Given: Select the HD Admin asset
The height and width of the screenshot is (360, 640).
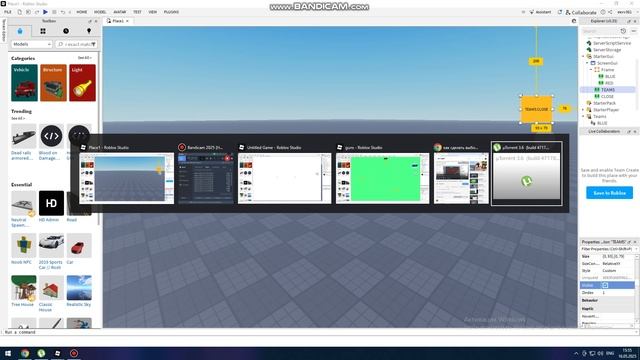Looking at the screenshot, I should point(51,207).
